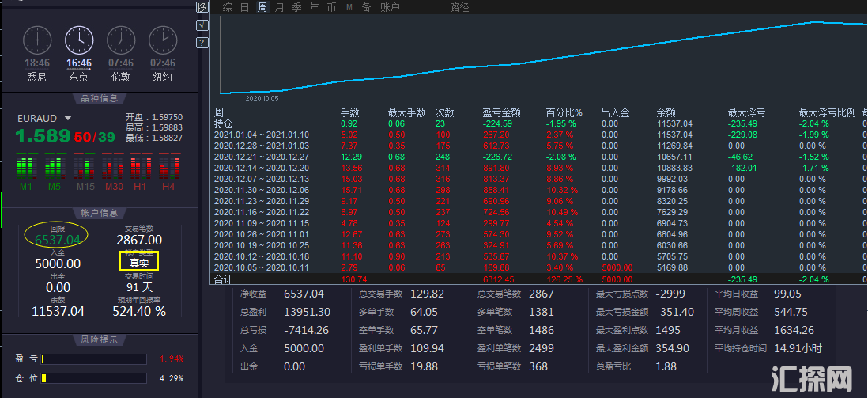Click the 仓位 position progress bar
This screenshot has height=398, width=868.
coord(94,378)
